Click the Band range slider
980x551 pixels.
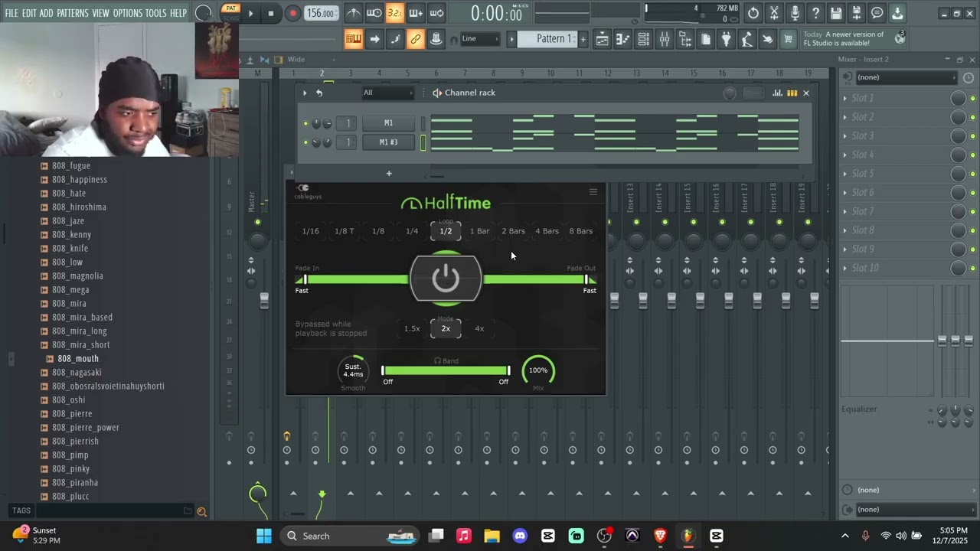[446, 371]
